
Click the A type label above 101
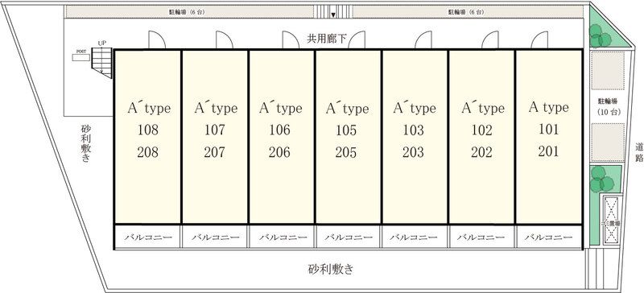(x=549, y=108)
